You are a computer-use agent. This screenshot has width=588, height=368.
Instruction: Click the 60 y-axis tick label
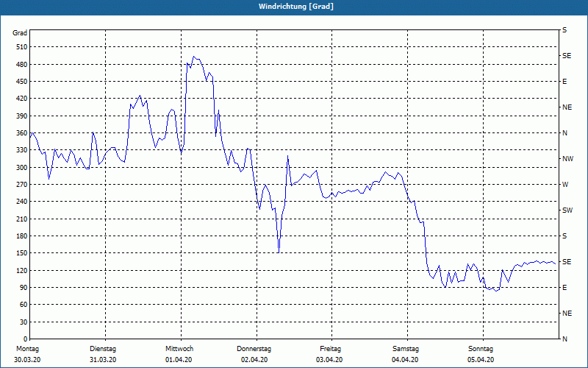[x=24, y=305]
